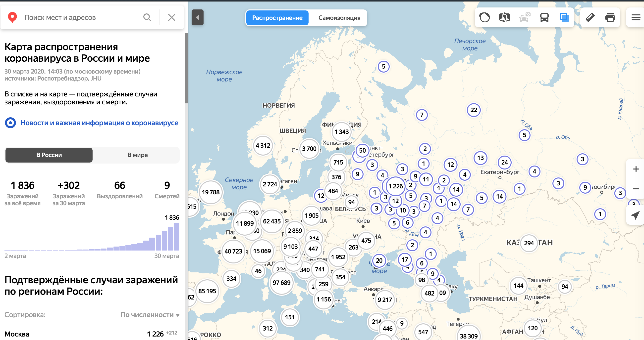The image size is (644, 340).
Task: Switch to the Самоизоляция map mode
Action: [x=339, y=18]
